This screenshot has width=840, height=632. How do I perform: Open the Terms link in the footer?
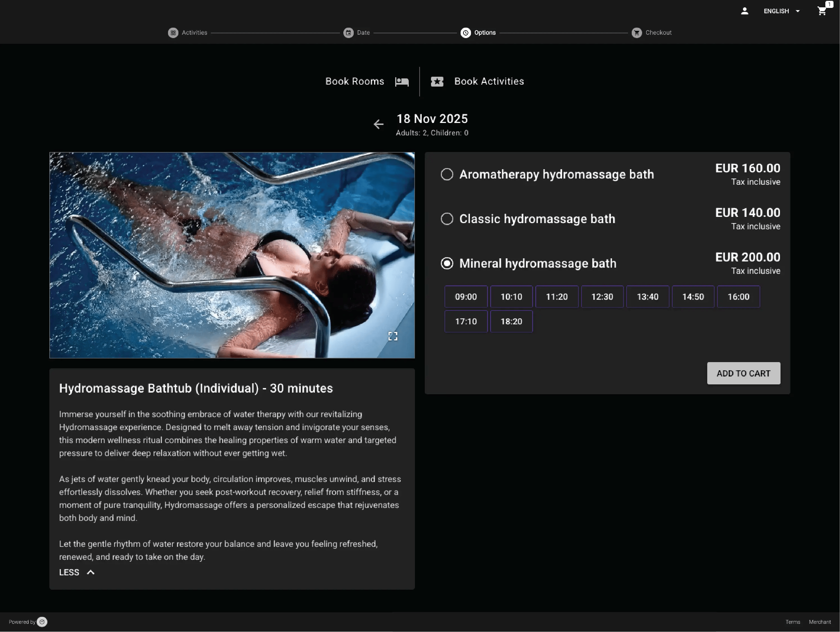click(793, 622)
